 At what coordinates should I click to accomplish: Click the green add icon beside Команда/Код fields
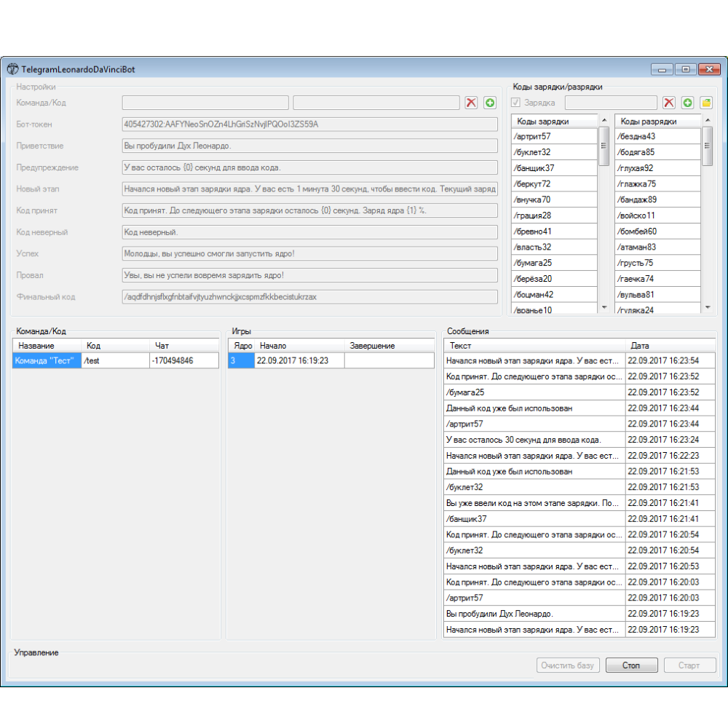[x=490, y=103]
